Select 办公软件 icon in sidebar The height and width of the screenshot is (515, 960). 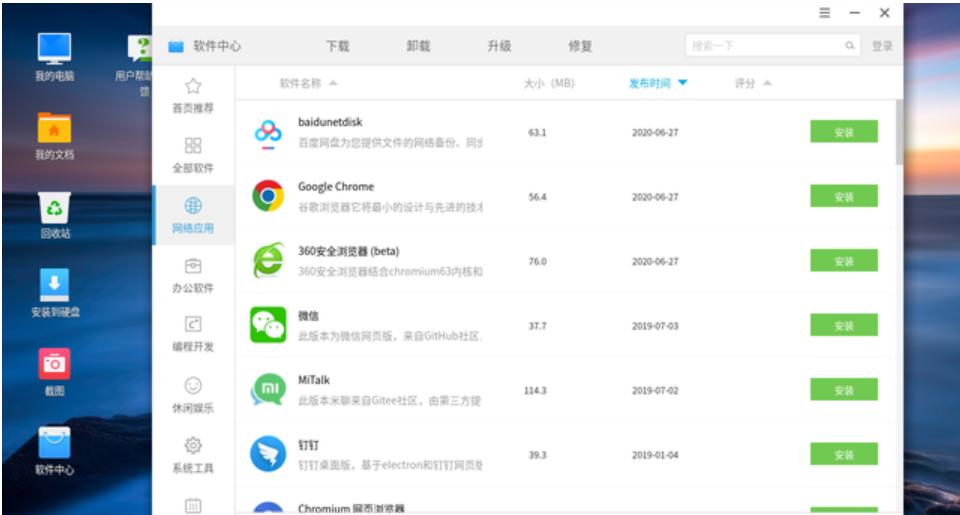pyautogui.click(x=193, y=266)
